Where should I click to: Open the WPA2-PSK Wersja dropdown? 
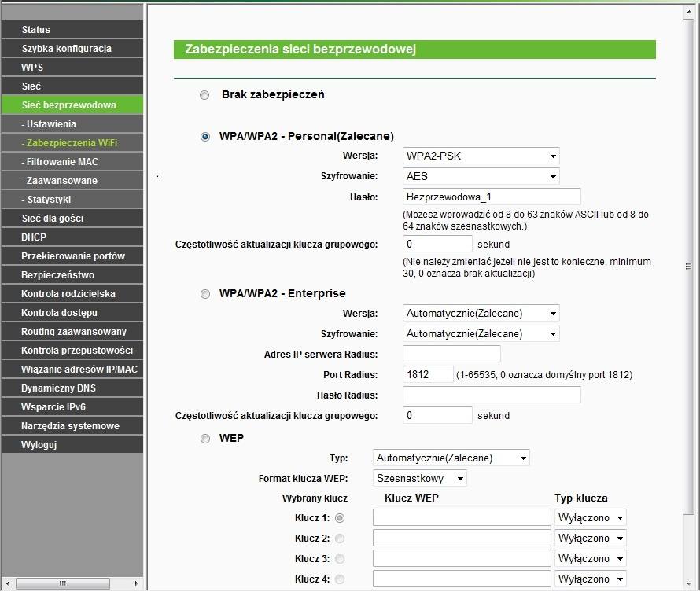click(481, 156)
